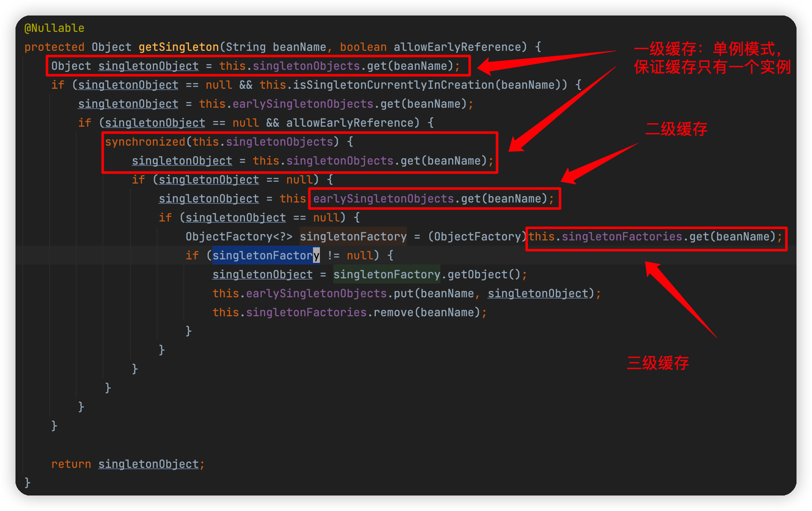812x511 pixels.
Task: Click the getObject() method call
Action: (x=484, y=274)
